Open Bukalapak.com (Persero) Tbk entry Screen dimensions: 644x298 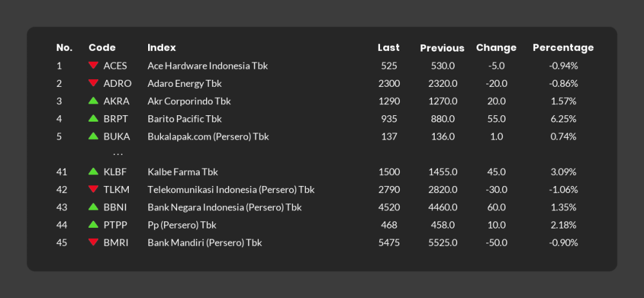tap(208, 136)
